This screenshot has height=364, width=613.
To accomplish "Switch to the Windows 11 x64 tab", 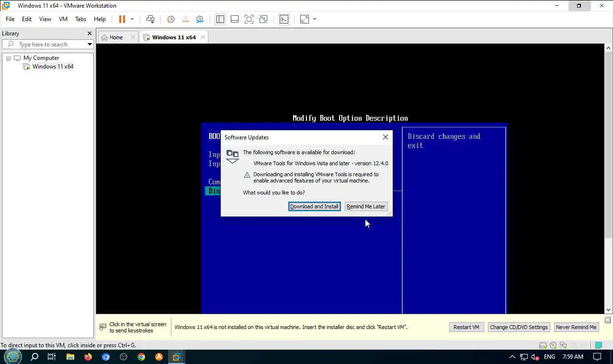I will [x=174, y=37].
